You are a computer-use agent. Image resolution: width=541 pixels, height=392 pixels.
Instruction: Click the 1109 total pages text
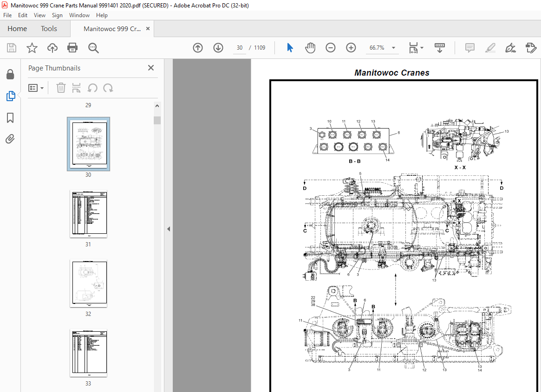pos(260,48)
